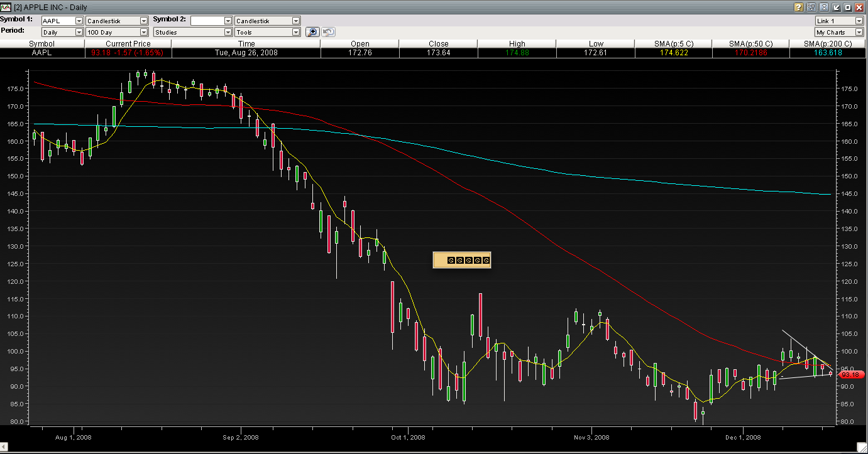Click the Current Price column header
The image size is (868, 454).
coord(128,44)
